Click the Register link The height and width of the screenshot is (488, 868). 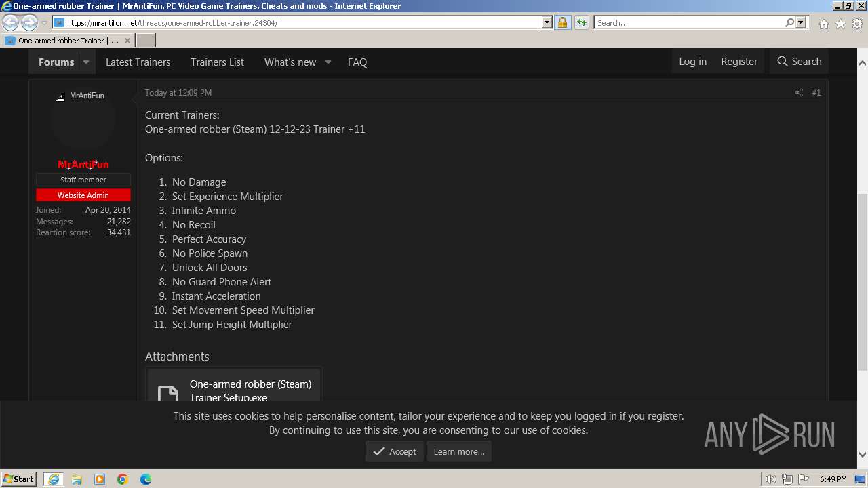[739, 61]
